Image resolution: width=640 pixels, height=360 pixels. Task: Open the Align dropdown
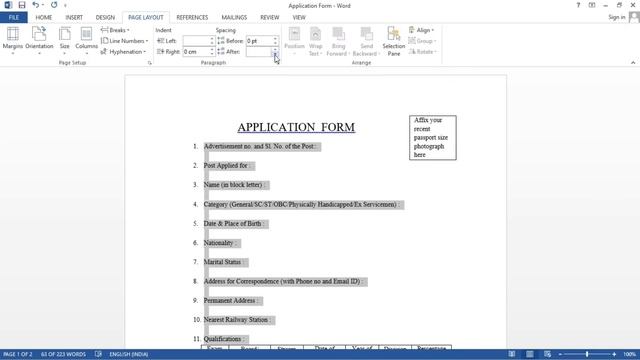(x=422, y=30)
